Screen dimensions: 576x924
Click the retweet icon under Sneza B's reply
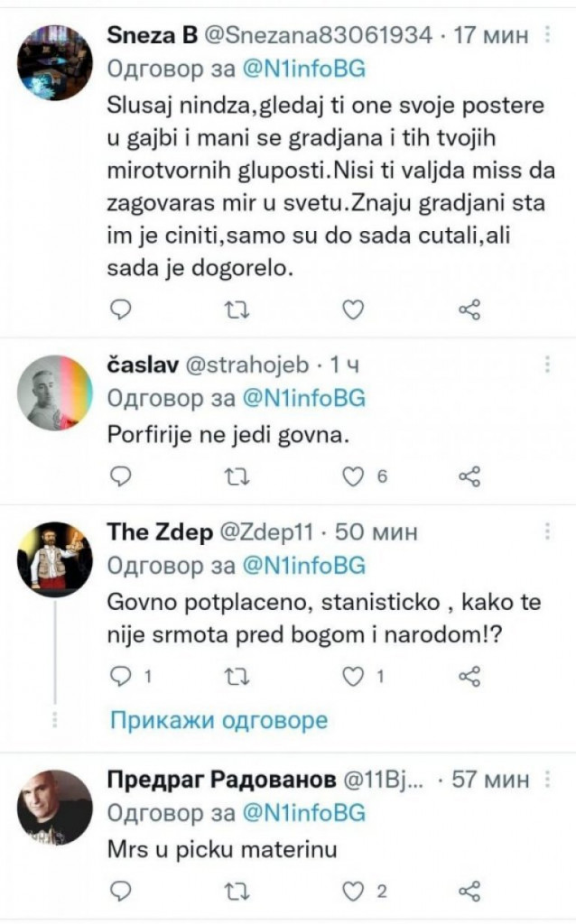point(236,310)
